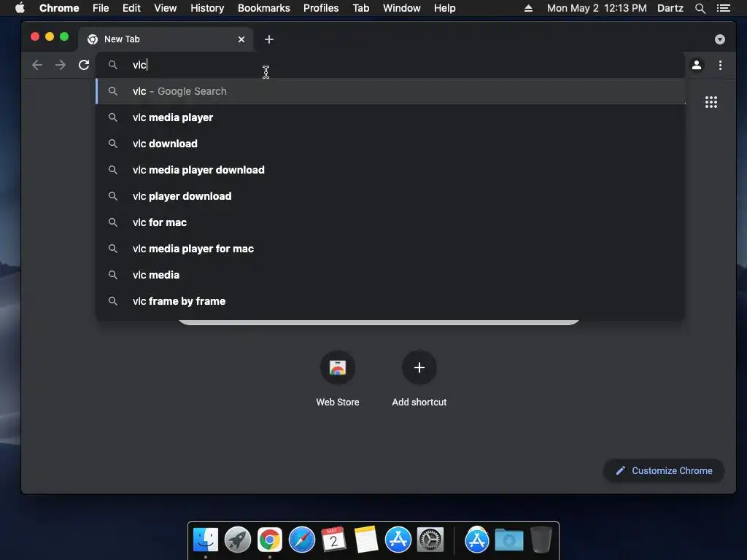747x560 pixels.
Task: Open the Edit menu
Action: tap(131, 8)
